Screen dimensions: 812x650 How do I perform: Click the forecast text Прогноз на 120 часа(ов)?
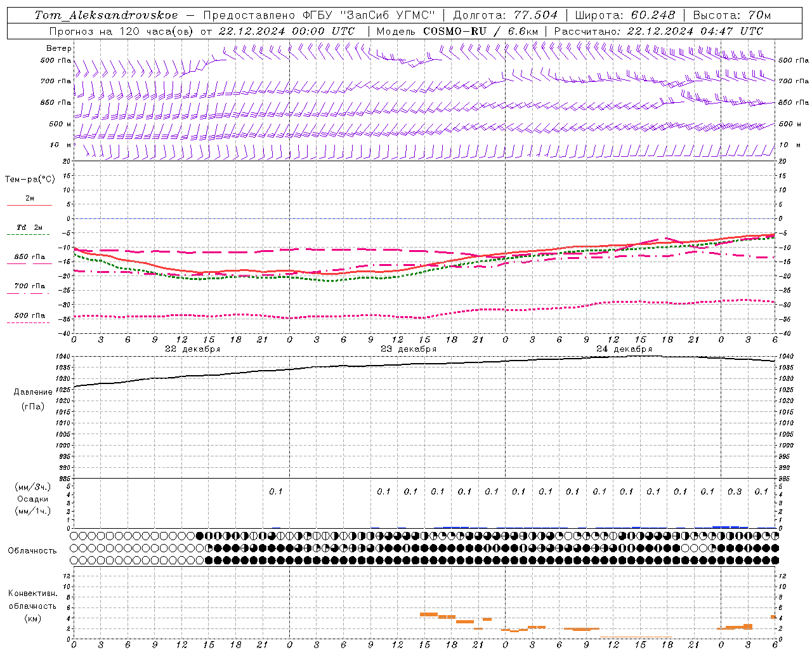[121, 31]
